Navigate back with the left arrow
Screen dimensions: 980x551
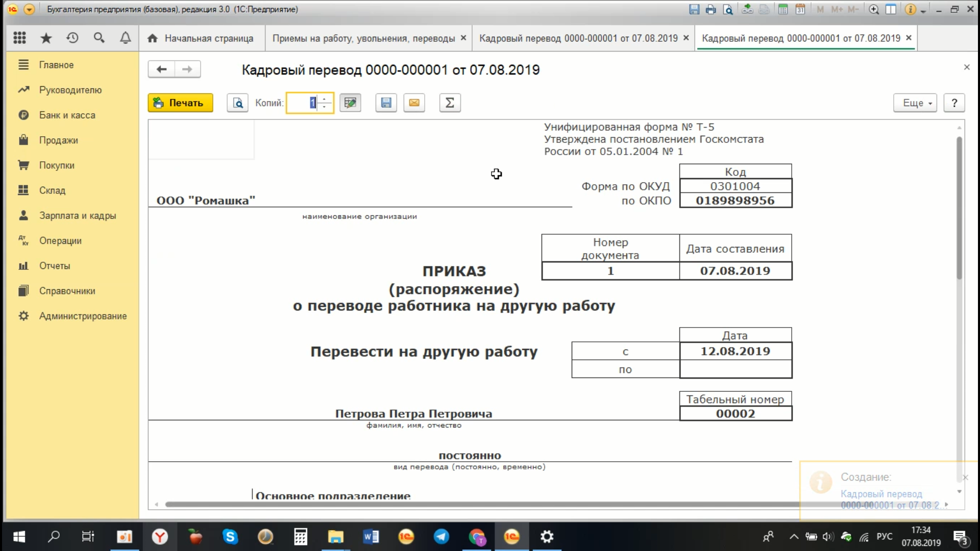click(x=161, y=69)
